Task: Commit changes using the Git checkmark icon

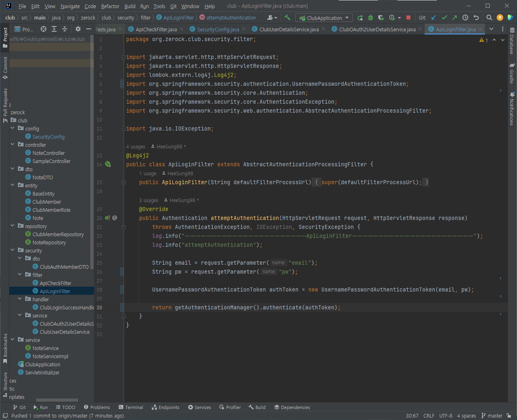Action: coord(444,17)
